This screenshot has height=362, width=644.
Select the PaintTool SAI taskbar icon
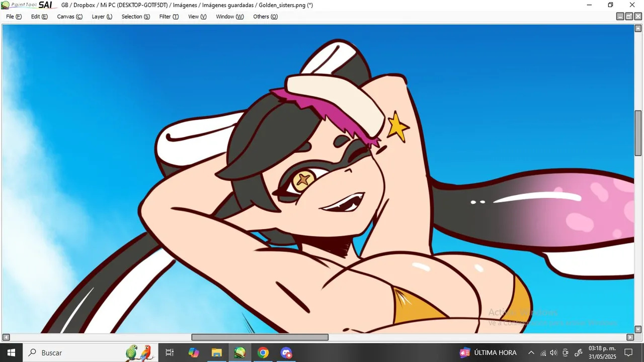point(239,352)
